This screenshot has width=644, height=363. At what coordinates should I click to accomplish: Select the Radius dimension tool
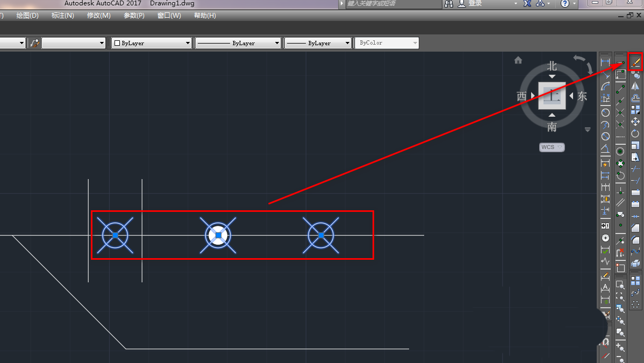pyautogui.click(x=605, y=112)
